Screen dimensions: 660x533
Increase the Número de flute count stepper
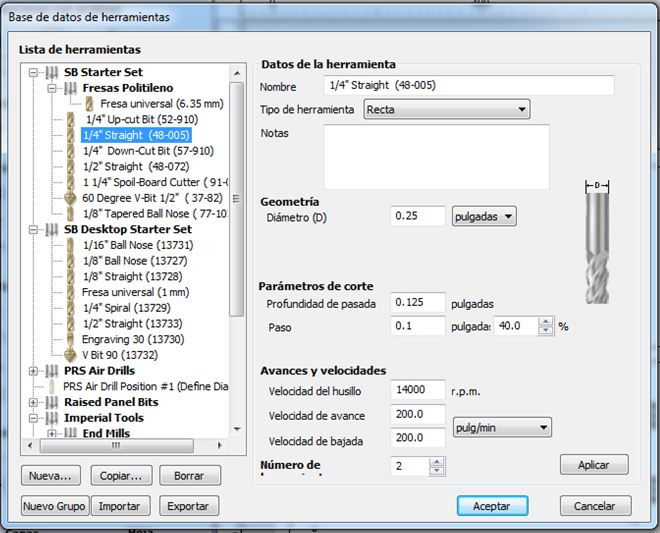436,462
